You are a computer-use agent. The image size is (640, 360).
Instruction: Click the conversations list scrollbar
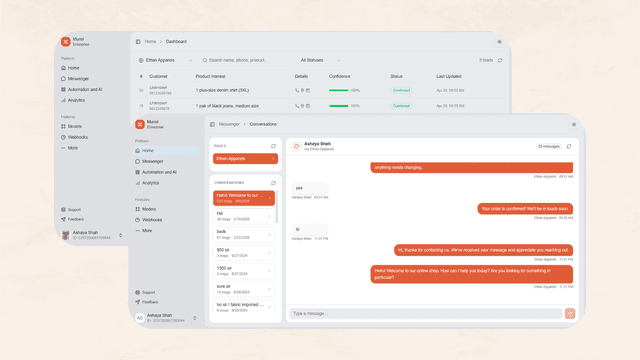(x=277, y=207)
